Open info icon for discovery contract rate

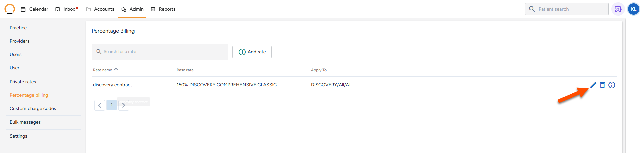coord(612,85)
